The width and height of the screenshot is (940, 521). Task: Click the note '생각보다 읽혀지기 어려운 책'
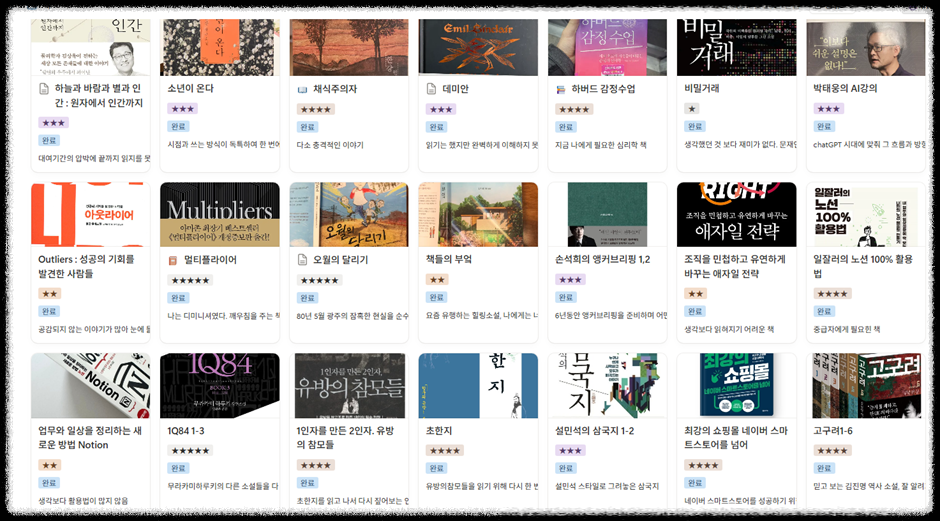coord(729,329)
